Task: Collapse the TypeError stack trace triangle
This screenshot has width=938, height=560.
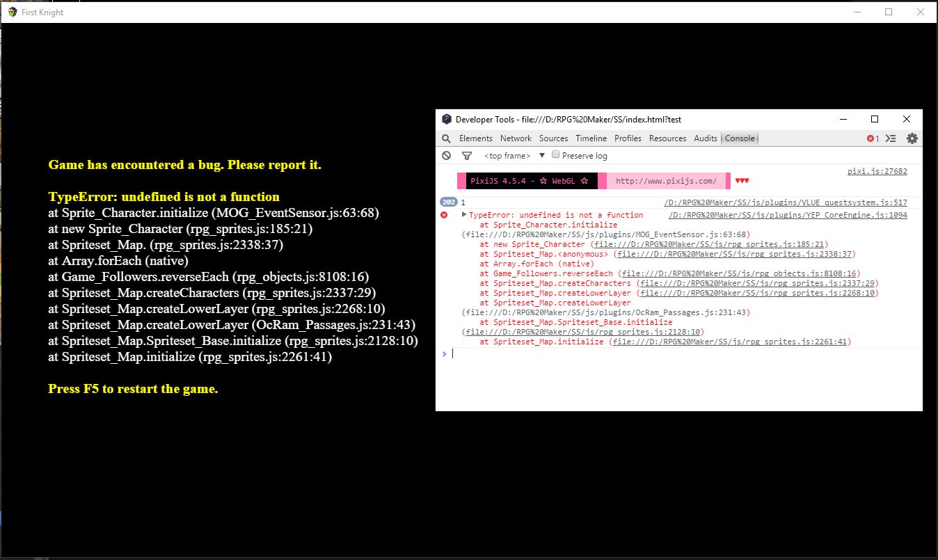Action: 464,214
